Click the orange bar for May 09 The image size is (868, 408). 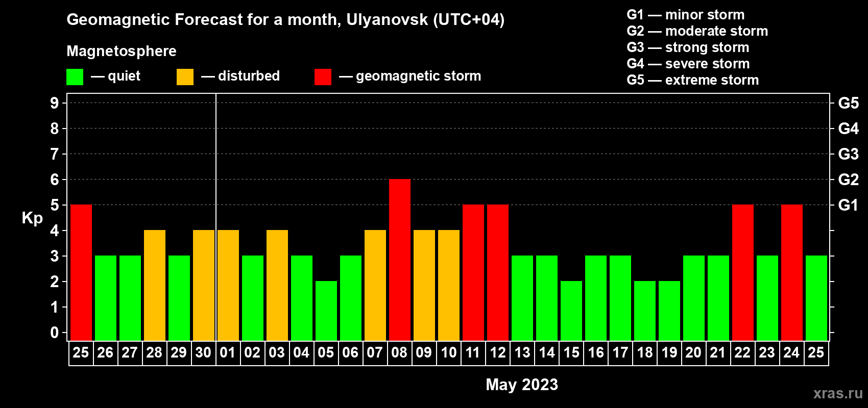[424, 286]
